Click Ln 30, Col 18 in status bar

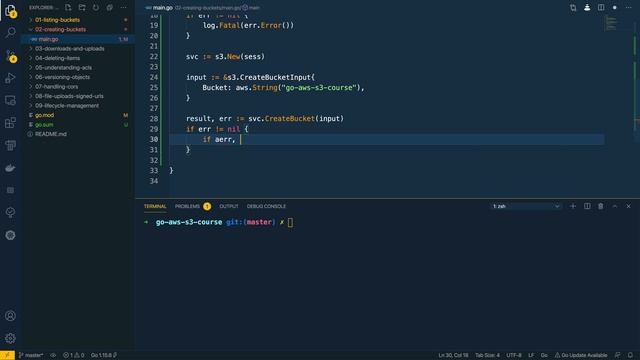point(453,355)
